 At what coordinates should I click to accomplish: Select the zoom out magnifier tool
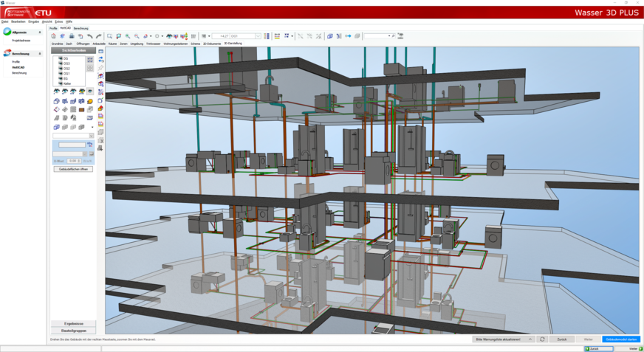pos(137,35)
